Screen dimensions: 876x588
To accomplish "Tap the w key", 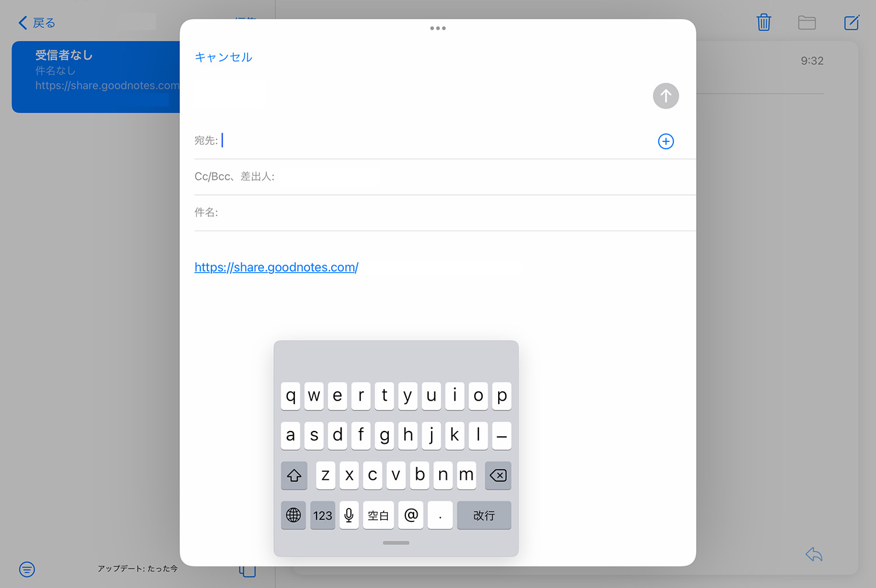I will pos(314,396).
